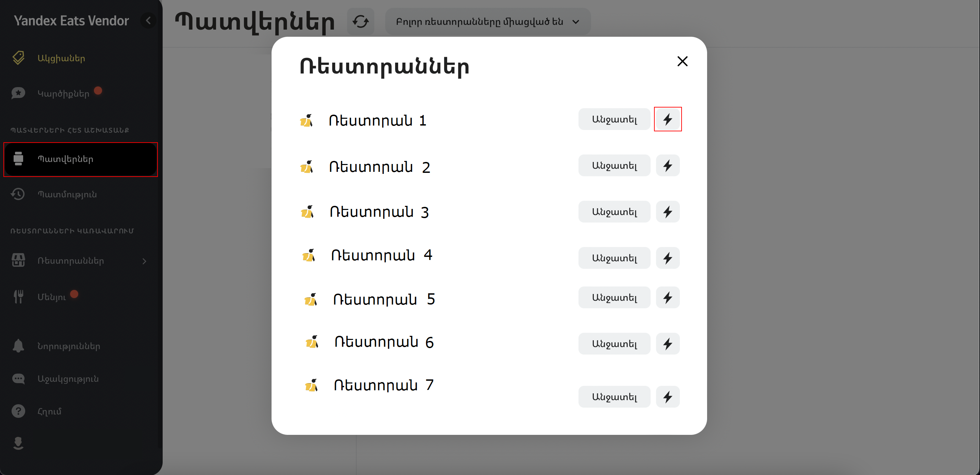Click the lightning bolt icon for Ռեստորան 1
980x475 pixels.
668,119
